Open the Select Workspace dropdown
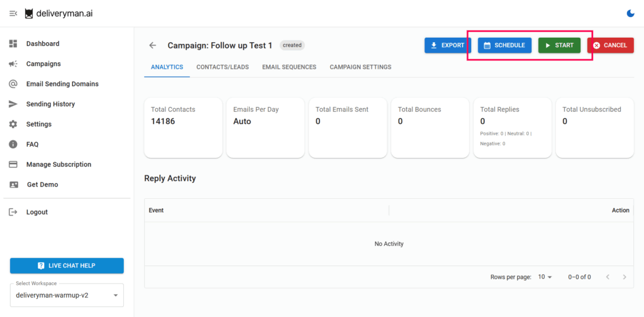 [x=67, y=295]
